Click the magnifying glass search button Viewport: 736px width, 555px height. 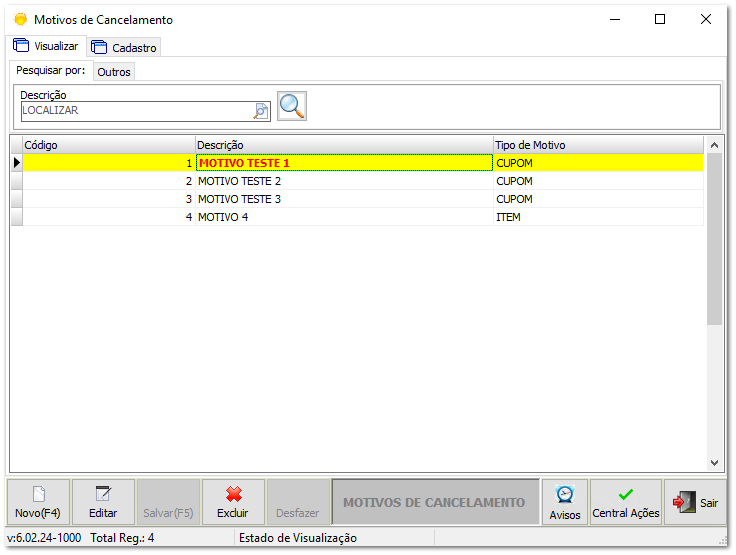(x=291, y=106)
